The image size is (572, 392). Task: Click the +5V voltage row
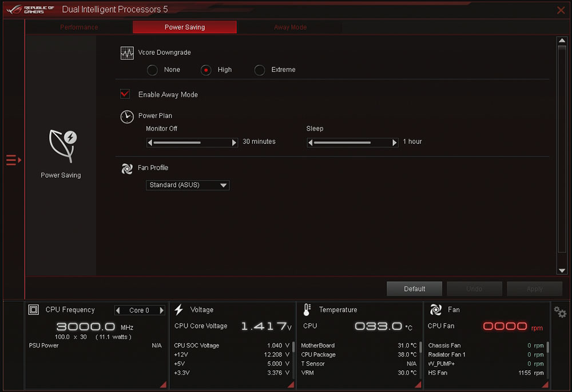click(x=232, y=363)
